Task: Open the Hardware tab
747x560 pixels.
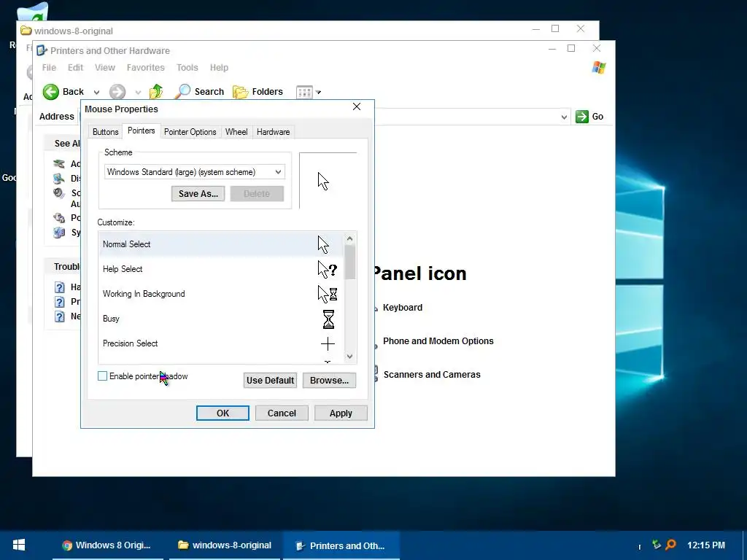Action: [273, 132]
